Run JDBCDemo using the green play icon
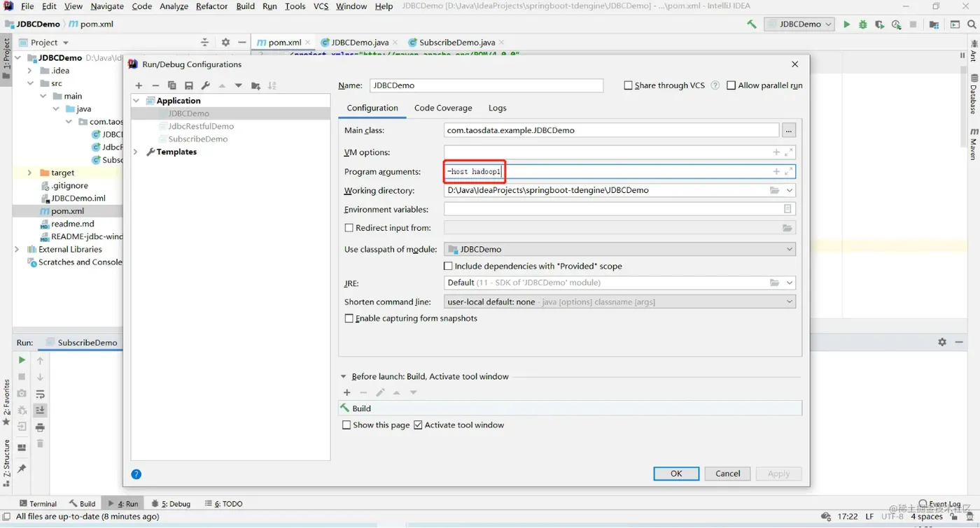The height and width of the screenshot is (528, 980). point(846,24)
